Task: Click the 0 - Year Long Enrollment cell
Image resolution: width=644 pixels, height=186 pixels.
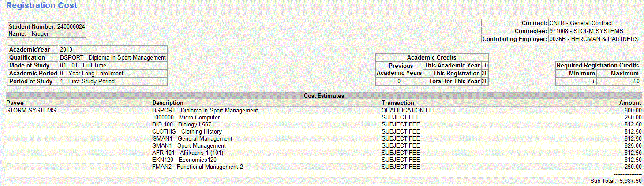Action: point(91,74)
